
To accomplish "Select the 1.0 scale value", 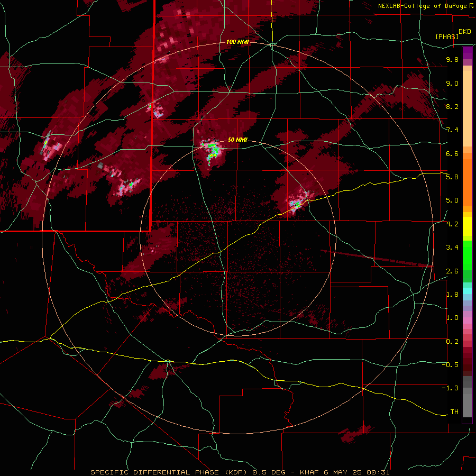I will point(452,318).
